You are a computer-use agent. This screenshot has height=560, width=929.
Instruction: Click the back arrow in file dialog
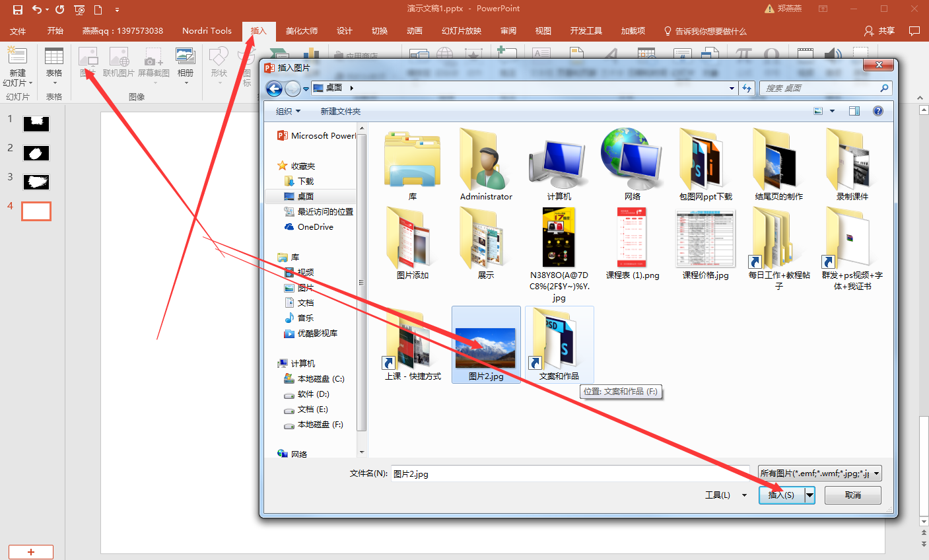274,88
